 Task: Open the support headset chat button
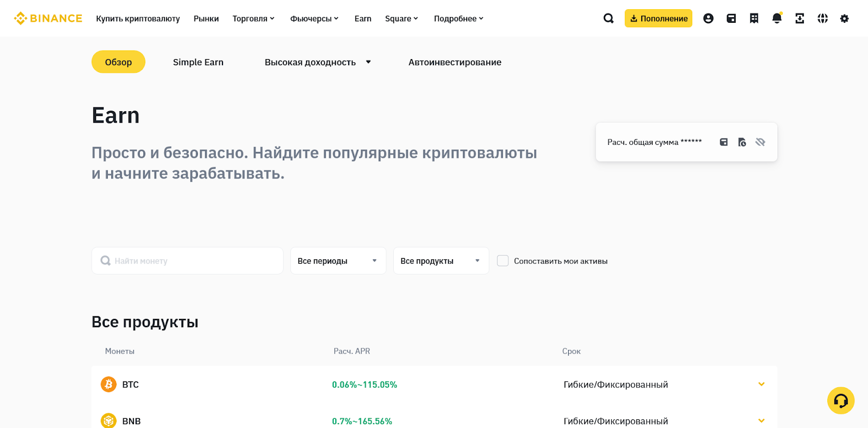pos(841,400)
